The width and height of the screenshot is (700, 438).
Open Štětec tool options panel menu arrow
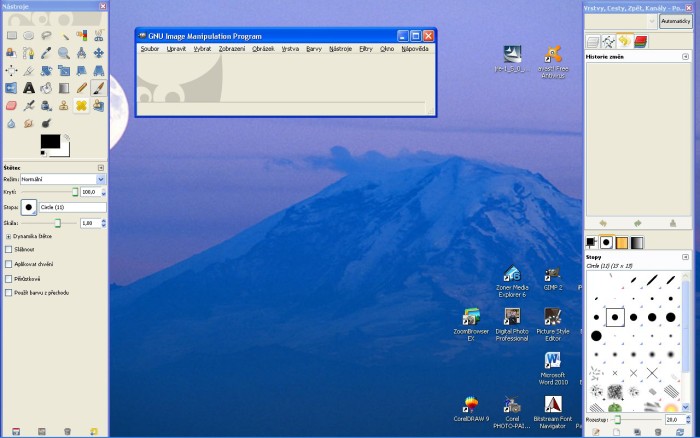[101, 168]
